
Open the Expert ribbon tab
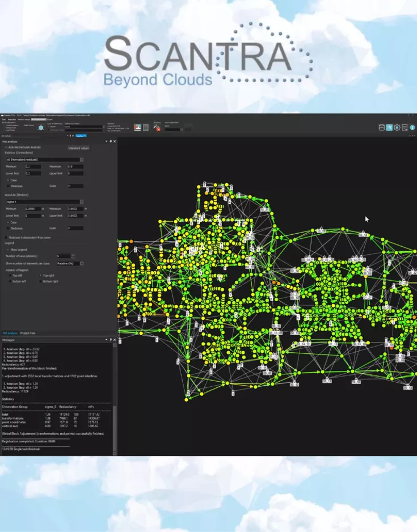click(x=50, y=120)
